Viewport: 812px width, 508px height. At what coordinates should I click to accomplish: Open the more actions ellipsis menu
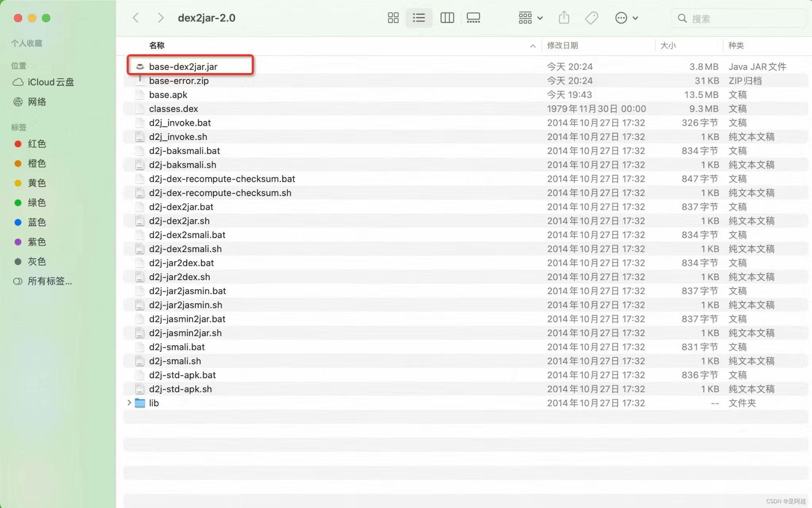coord(626,18)
